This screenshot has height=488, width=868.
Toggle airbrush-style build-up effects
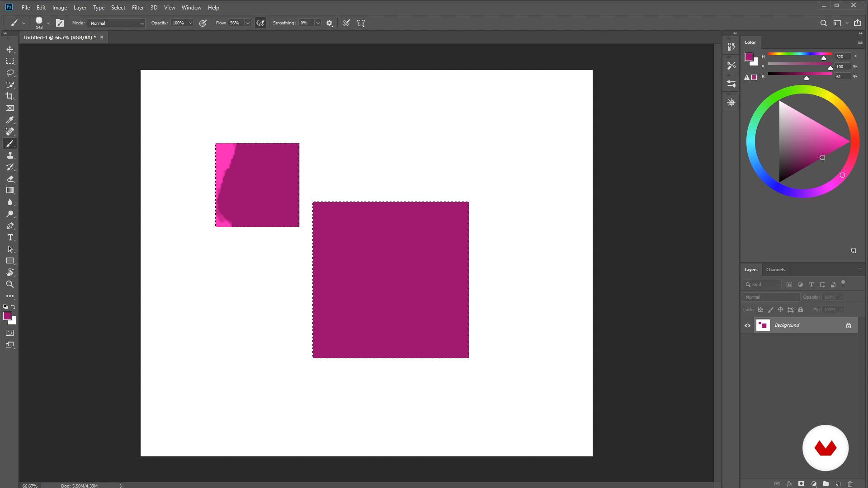click(x=260, y=23)
